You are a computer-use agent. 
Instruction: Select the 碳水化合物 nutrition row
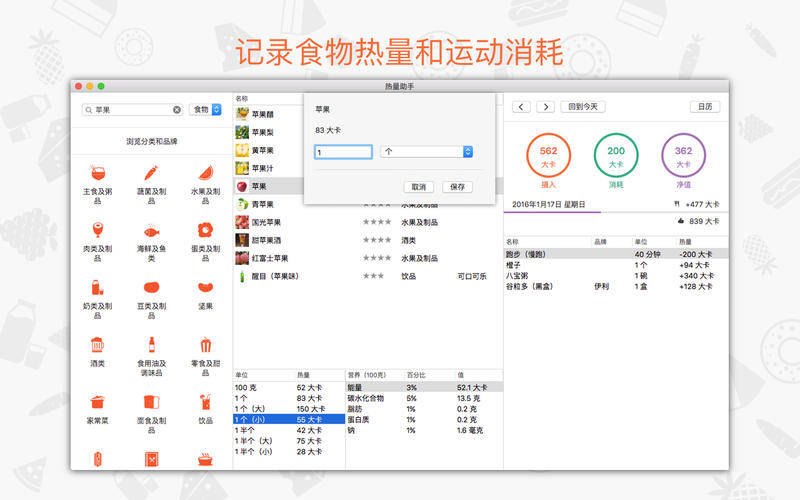[424, 398]
